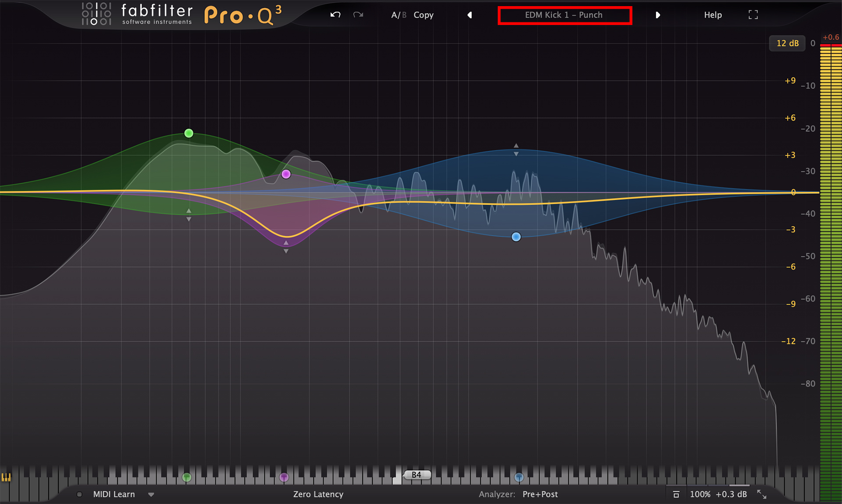Click the +9 gain scale label
Image resolution: width=842 pixels, height=504 pixels.
click(790, 81)
